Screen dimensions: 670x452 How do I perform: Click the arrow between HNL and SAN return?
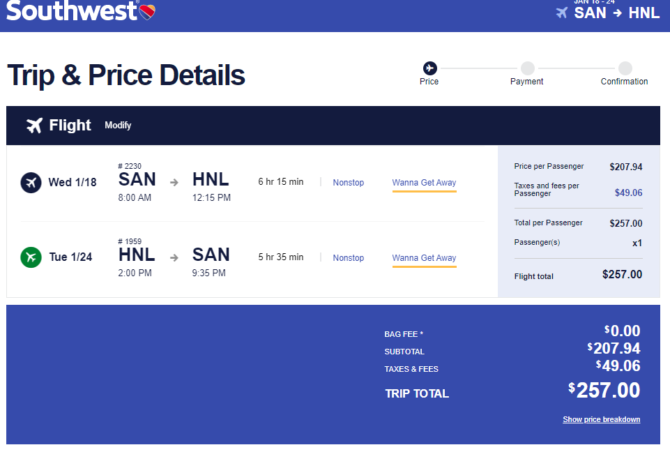[174, 258]
